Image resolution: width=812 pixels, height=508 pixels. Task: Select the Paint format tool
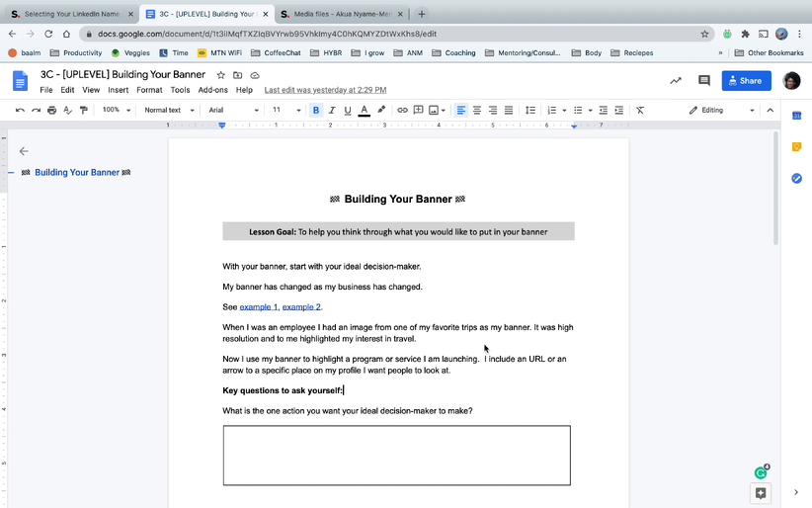[x=83, y=110]
